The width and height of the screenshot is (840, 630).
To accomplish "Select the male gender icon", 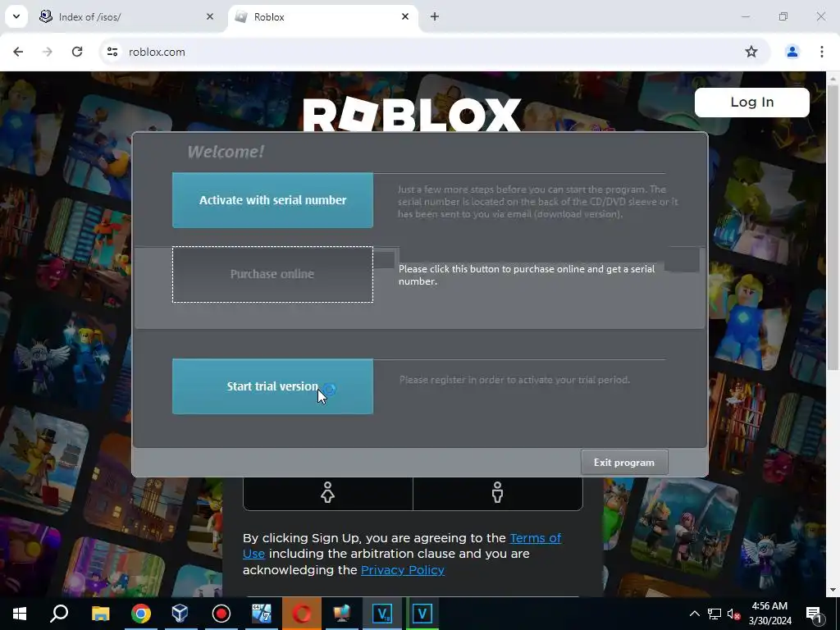I will tap(498, 492).
